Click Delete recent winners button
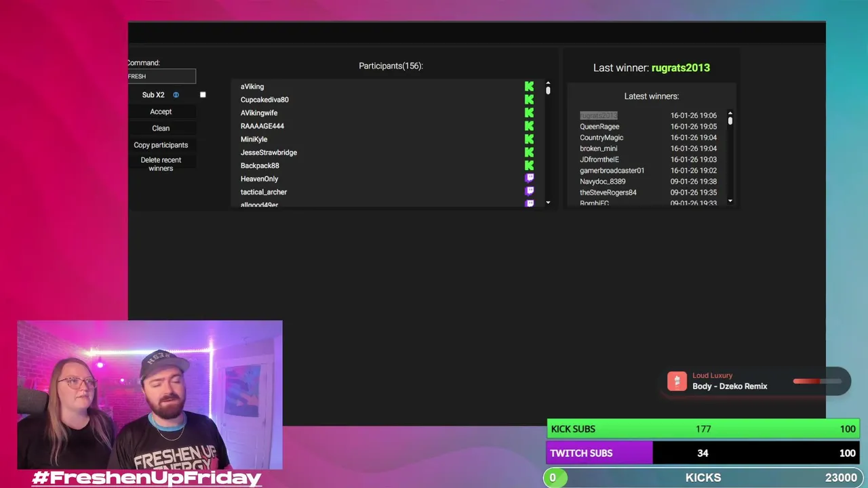Viewport: 868px width, 488px height. pos(161,164)
